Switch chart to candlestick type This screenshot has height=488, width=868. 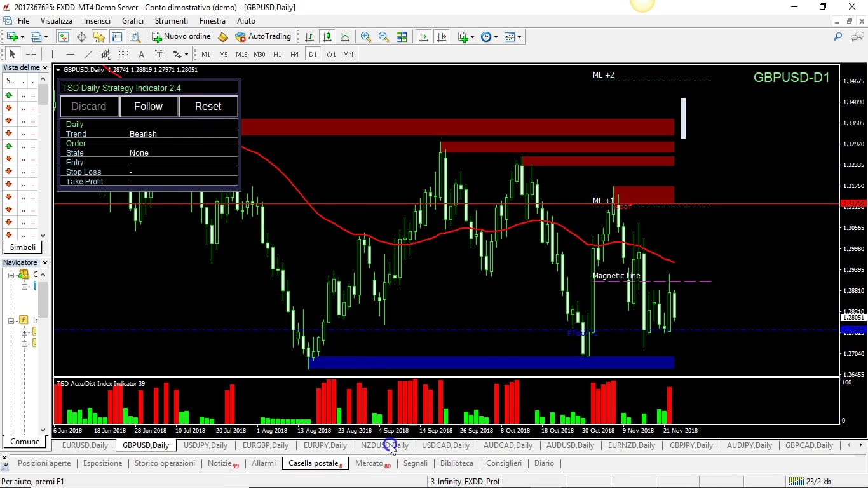click(x=327, y=37)
